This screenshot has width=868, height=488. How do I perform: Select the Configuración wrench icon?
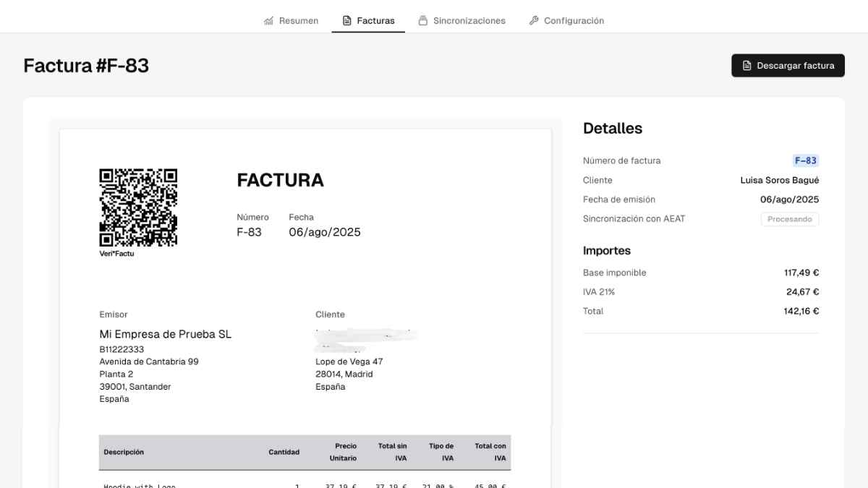pyautogui.click(x=534, y=20)
